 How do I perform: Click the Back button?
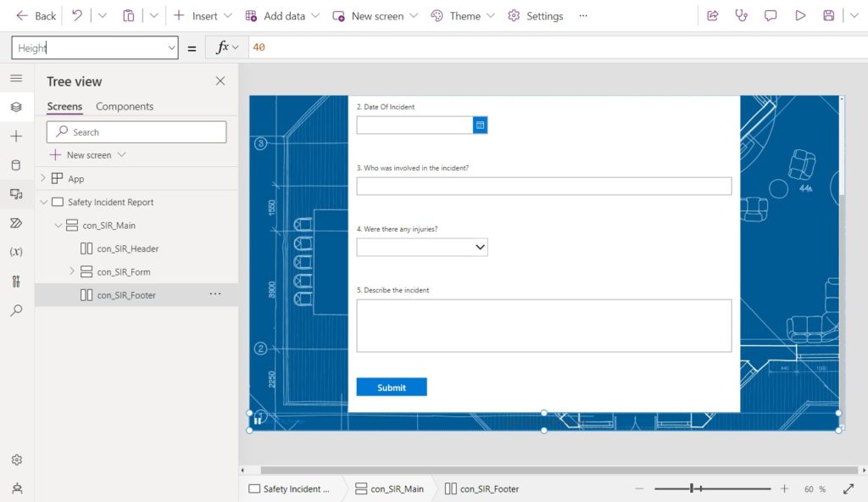tap(35, 15)
